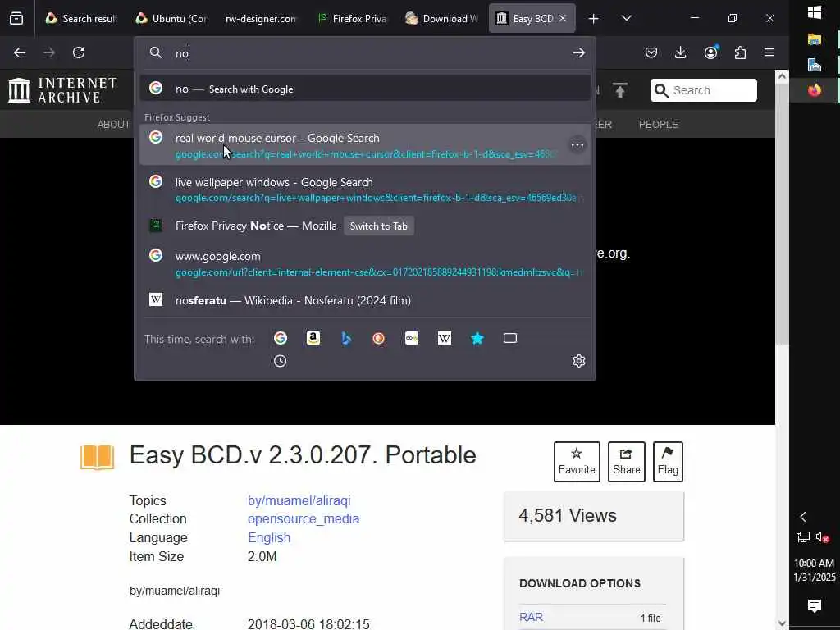840x630 pixels.
Task: Select 'live wallpaper windows' suggestion
Action: (x=365, y=189)
